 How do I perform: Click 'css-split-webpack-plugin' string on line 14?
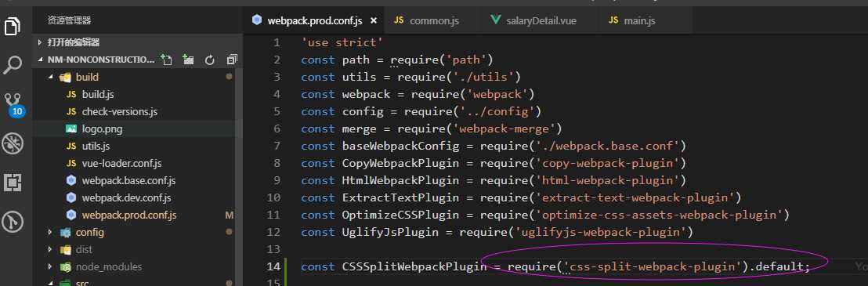pyautogui.click(x=652, y=266)
